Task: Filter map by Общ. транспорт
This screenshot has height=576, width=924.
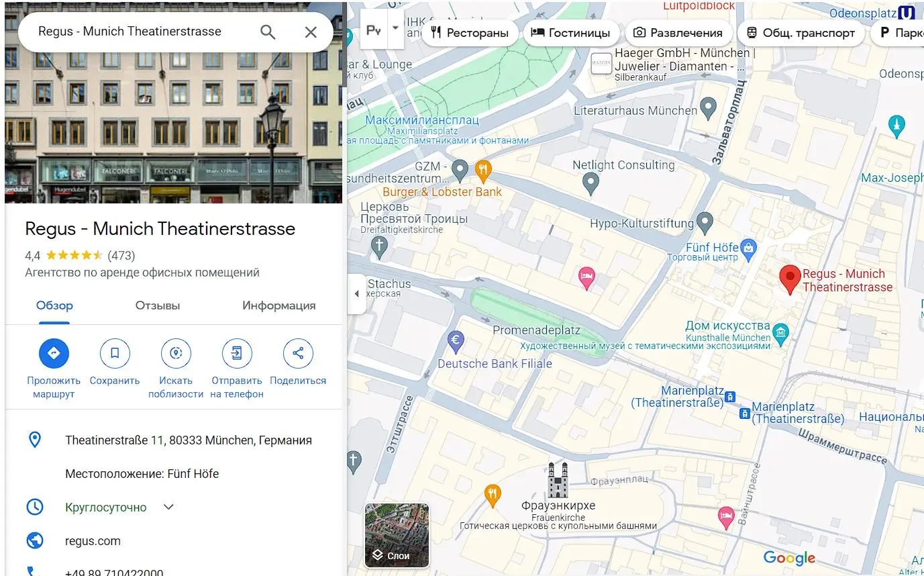Action: 801,33
